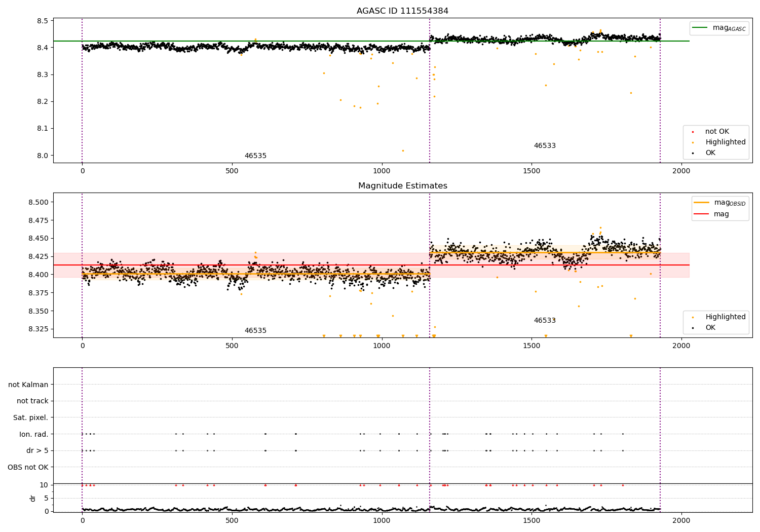Select 'Highlighted' in the top plot legend

726,142
